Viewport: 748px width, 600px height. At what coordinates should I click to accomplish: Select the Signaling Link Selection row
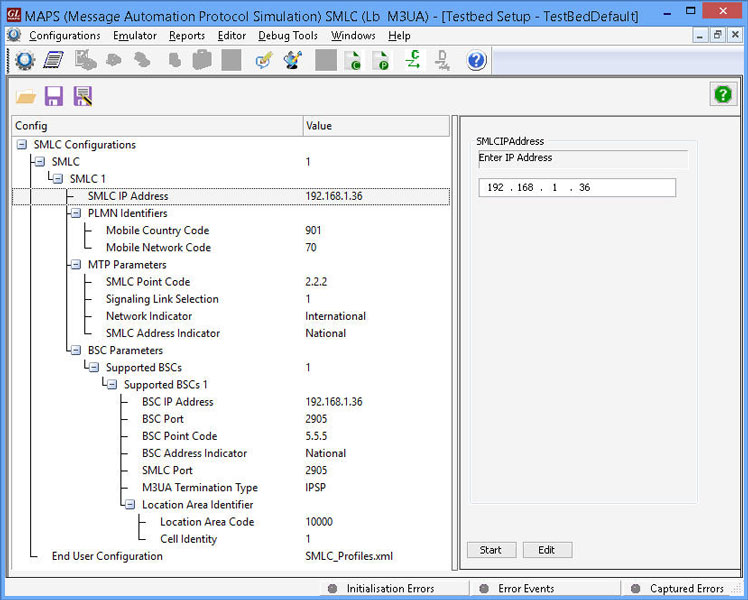tap(231, 299)
